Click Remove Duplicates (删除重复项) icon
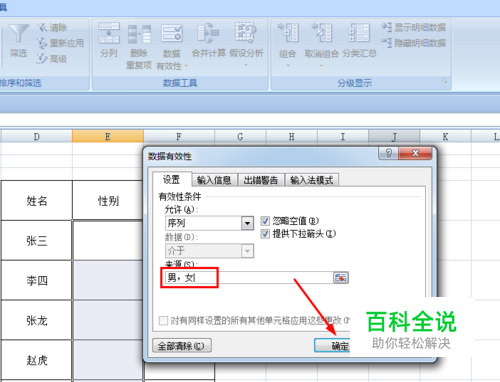Image resolution: width=500 pixels, height=382 pixels. (139, 34)
